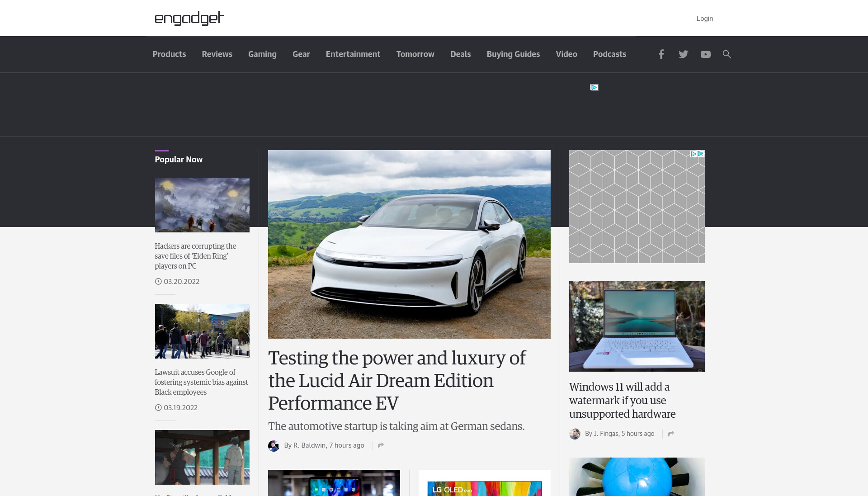Image resolution: width=868 pixels, height=496 pixels.
Task: Click the white Lucid Air car image
Action: tap(409, 244)
